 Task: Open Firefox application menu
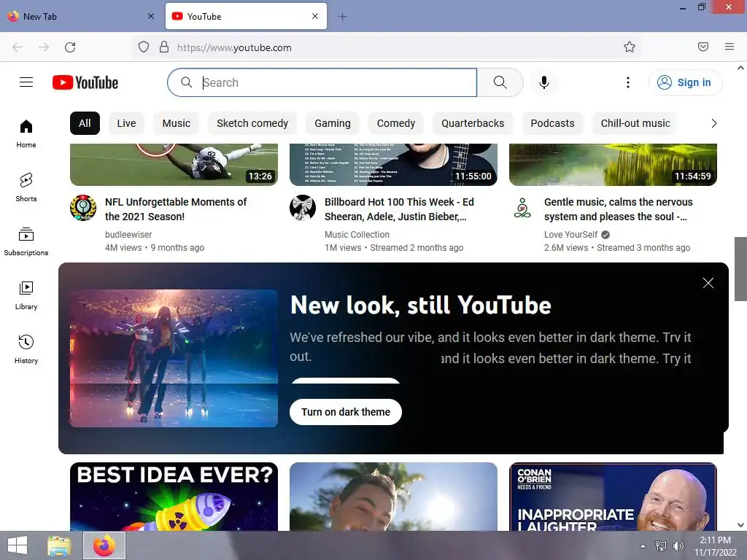(x=729, y=47)
